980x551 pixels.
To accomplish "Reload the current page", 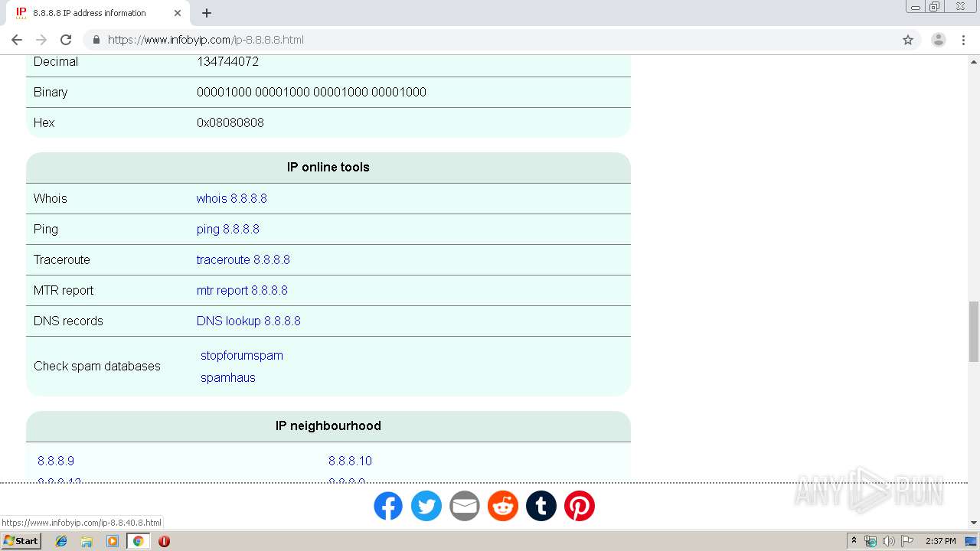I will point(66,40).
